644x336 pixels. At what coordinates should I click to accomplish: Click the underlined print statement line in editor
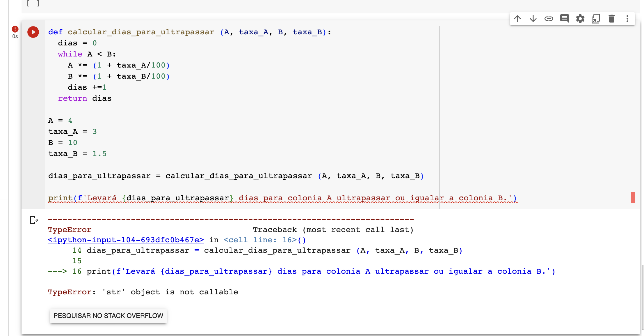[283, 198]
